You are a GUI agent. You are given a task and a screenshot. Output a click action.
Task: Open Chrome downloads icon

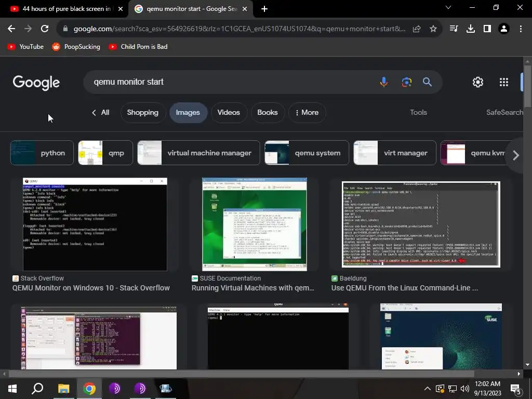[471, 29]
